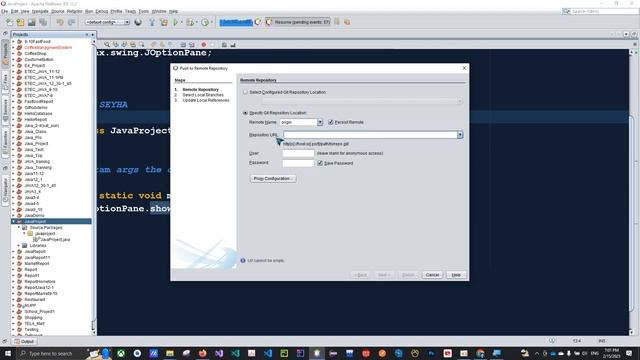Open the Team menu
Screen dimensions: 640x360
pyautogui.click(x=130, y=11)
